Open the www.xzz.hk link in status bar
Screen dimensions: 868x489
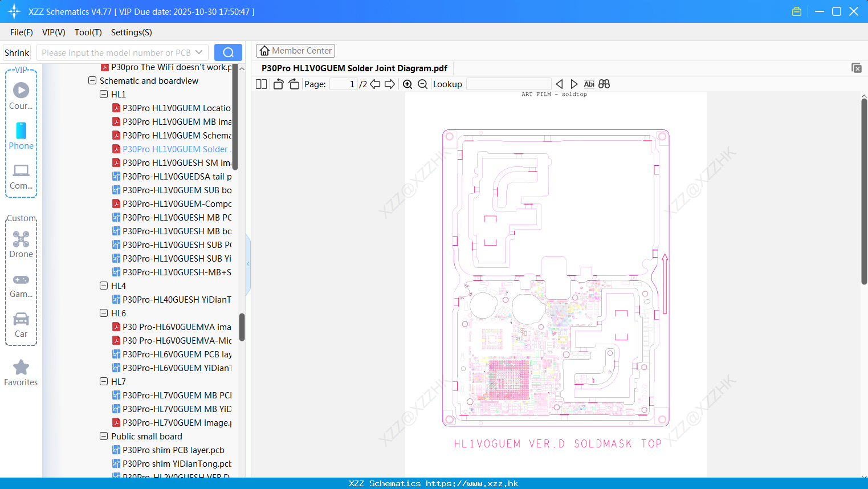(x=472, y=483)
